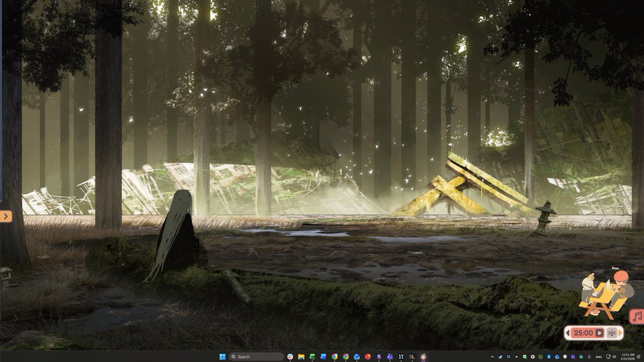Click the microphone tray icon
This screenshot has height=362, width=644.
point(589,357)
